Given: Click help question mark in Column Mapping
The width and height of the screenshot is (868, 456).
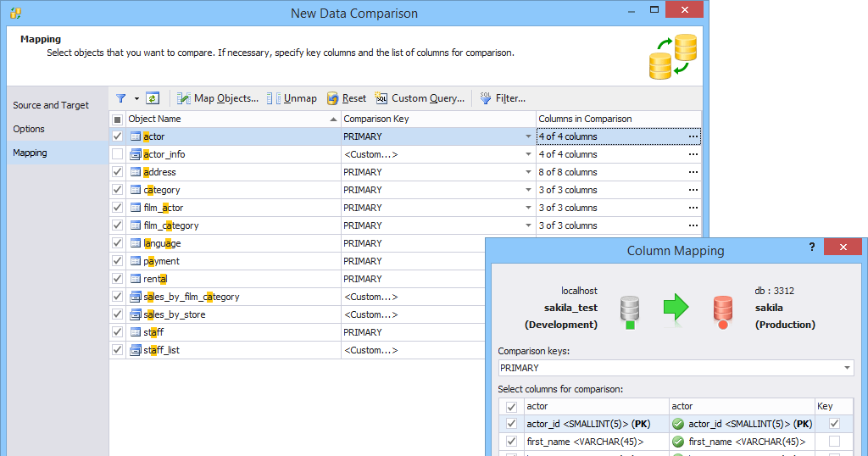Looking at the screenshot, I should pyautogui.click(x=811, y=247).
